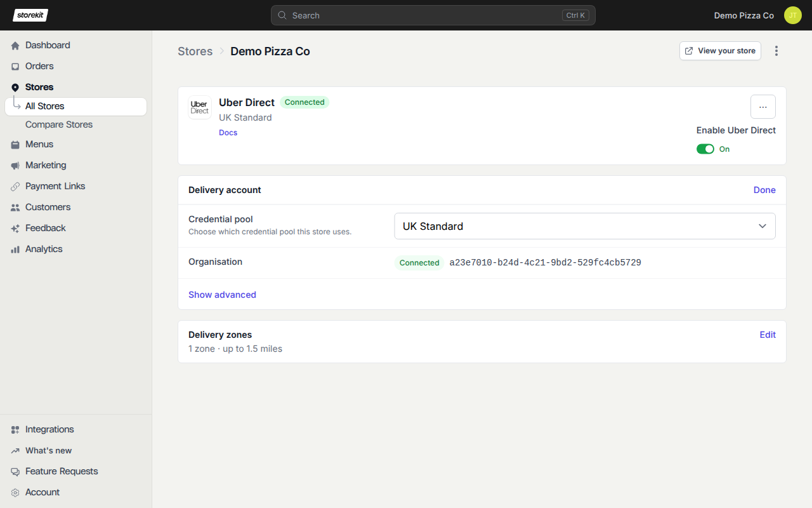This screenshot has height=508, width=812.
Task: Click the Stores breadcrumb link
Action: click(x=195, y=51)
